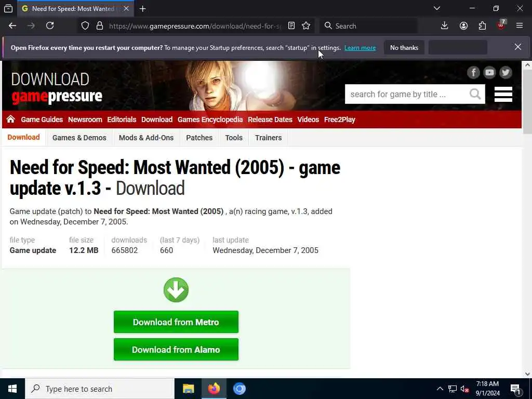Image resolution: width=532 pixels, height=399 pixels.
Task: Open Download in the red navbar
Action: [157, 119]
